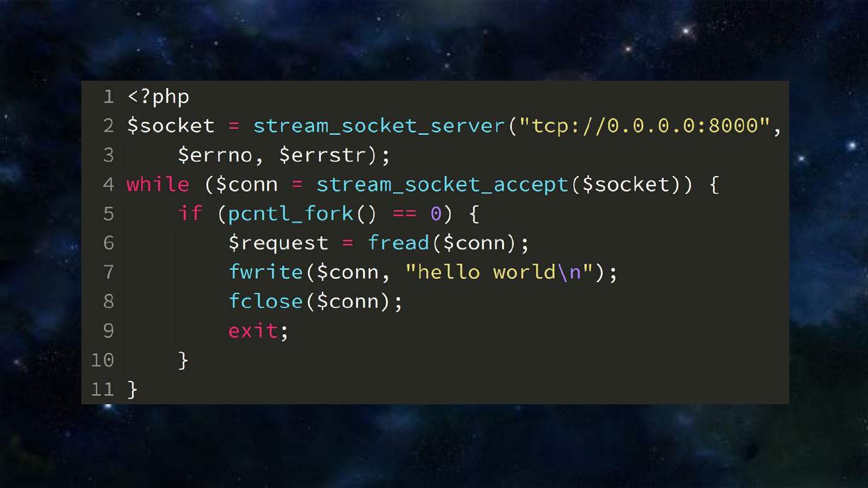Image resolution: width=868 pixels, height=488 pixels.
Task: Click the <?php opening tag
Action: (158, 96)
